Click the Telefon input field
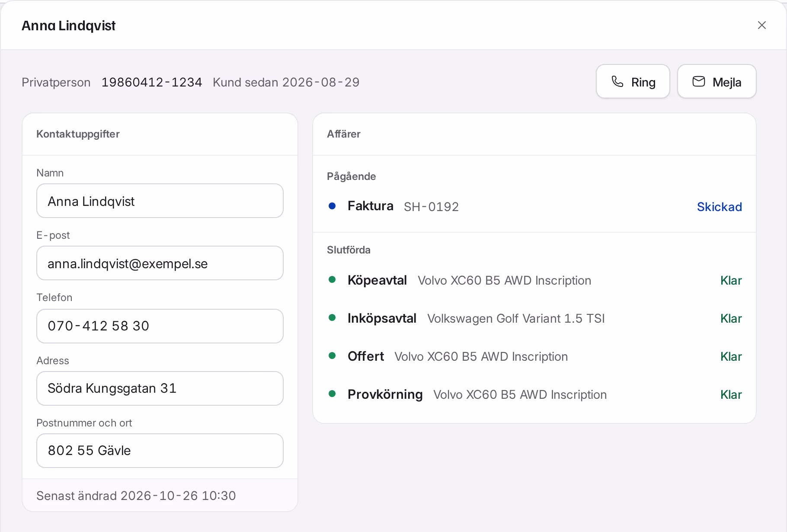 click(x=160, y=326)
